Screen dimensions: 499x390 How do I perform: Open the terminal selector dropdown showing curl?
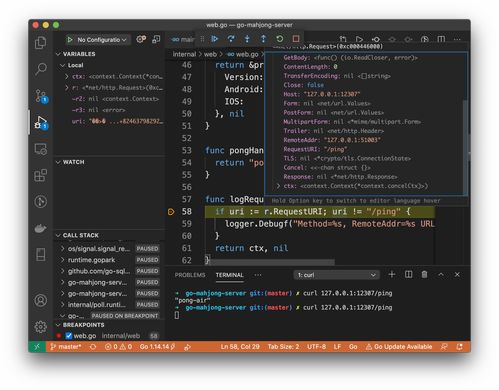coord(337,275)
